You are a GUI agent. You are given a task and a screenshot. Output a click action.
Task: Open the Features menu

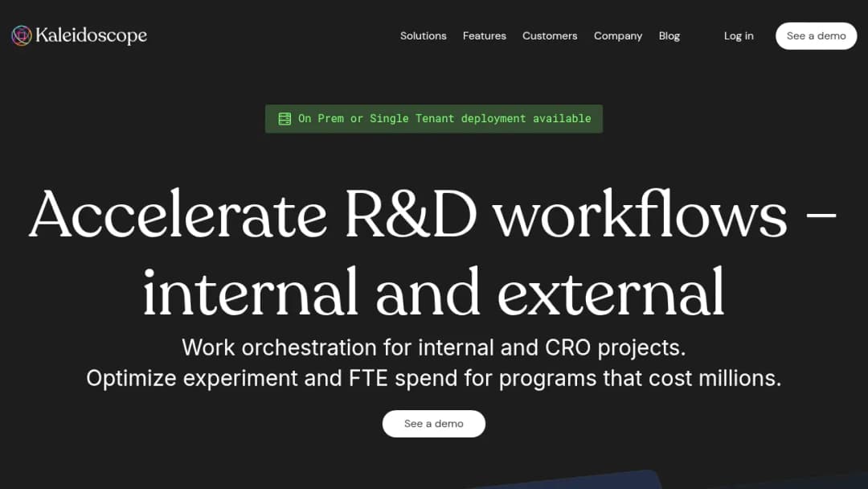485,36
